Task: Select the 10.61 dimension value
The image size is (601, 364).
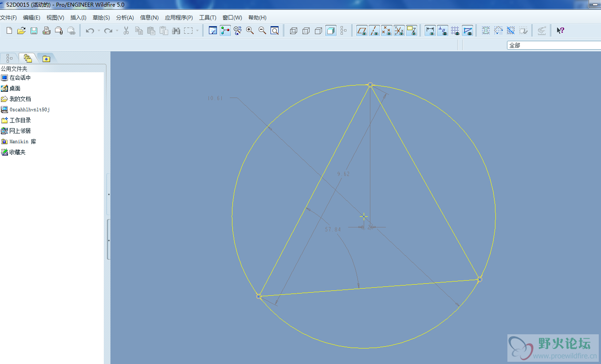Action: tap(215, 98)
